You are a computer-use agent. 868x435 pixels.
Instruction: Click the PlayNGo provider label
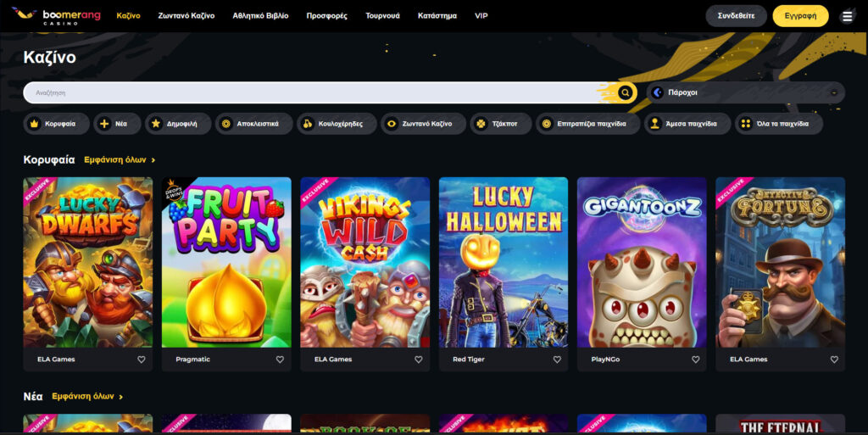[605, 360]
